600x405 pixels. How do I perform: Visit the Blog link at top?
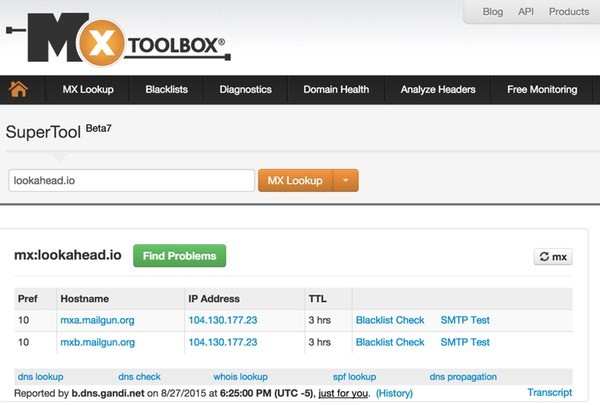click(x=492, y=12)
